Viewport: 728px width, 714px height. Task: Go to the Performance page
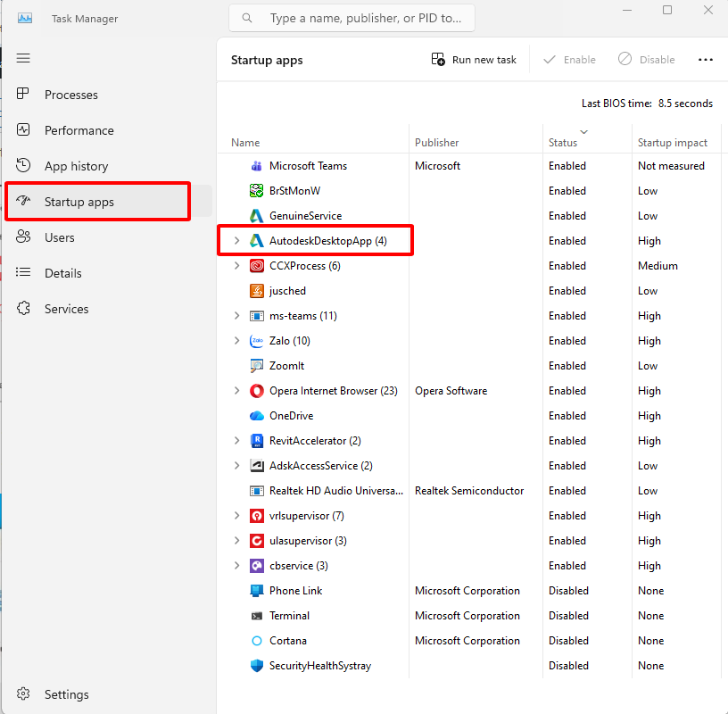(x=79, y=130)
